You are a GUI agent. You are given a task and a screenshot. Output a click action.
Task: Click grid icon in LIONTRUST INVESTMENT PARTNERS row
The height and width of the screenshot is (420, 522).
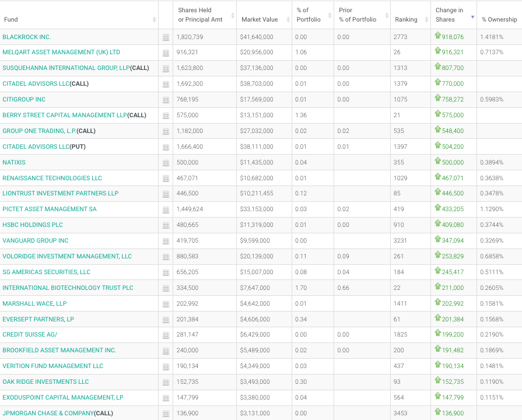(166, 194)
